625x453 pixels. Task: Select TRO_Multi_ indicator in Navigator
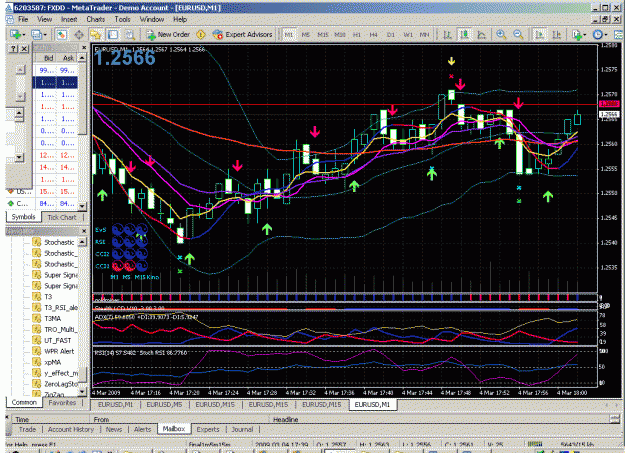[x=61, y=329]
